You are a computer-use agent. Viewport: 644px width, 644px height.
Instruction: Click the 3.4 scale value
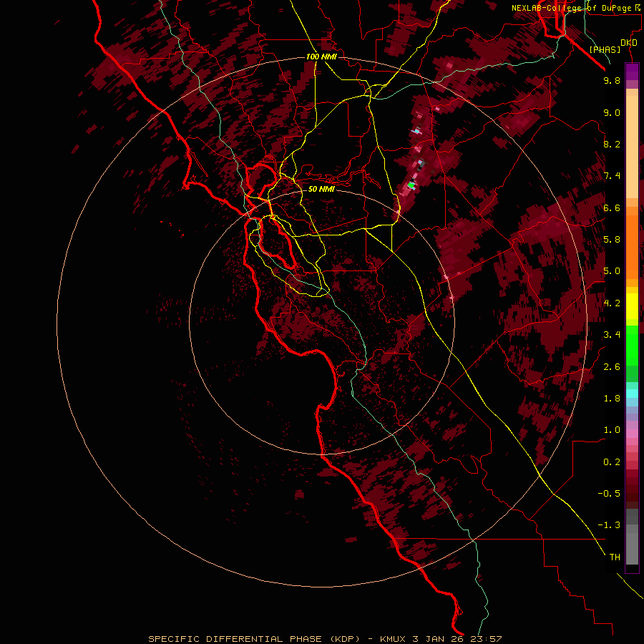click(612, 335)
